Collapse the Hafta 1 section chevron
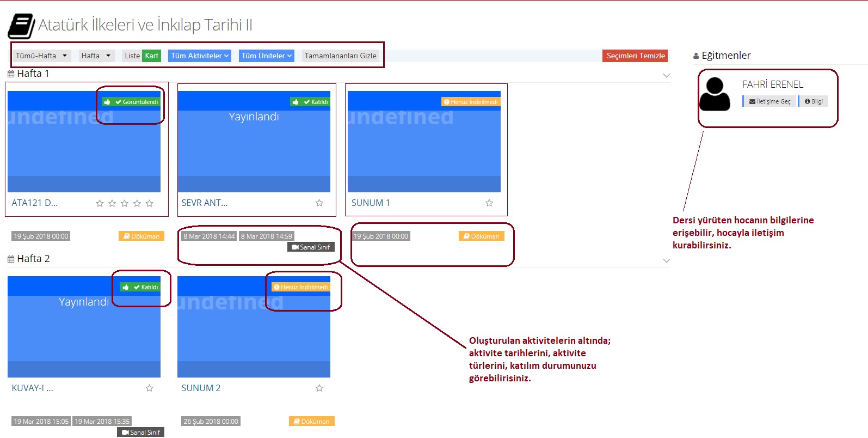 point(666,75)
